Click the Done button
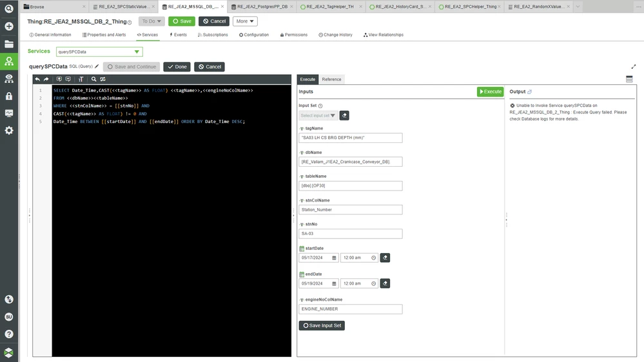 tap(177, 67)
